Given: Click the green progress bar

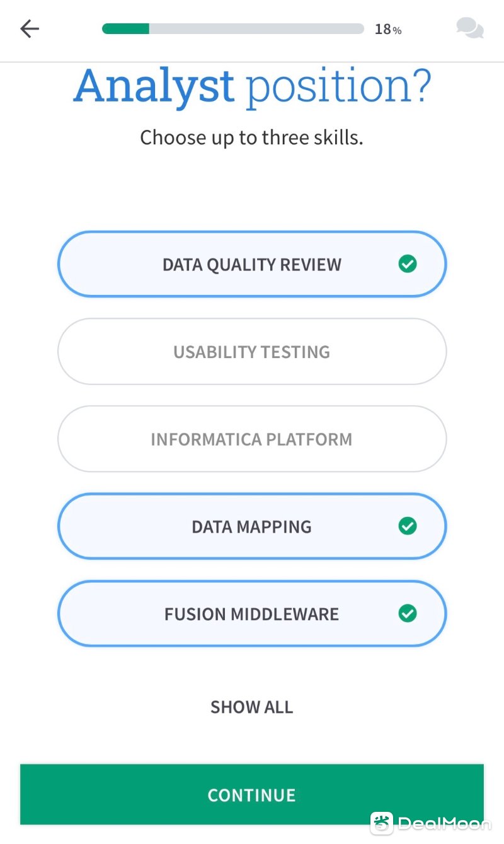Looking at the screenshot, I should (x=126, y=29).
